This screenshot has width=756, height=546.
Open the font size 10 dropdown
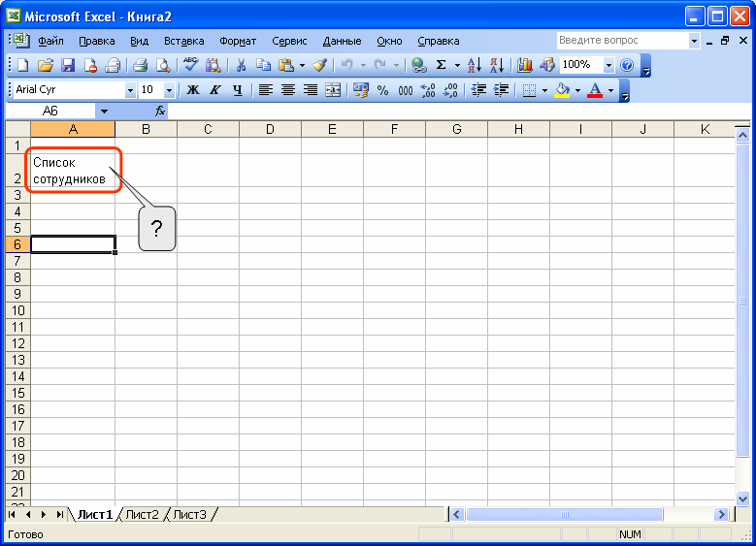coord(169,90)
